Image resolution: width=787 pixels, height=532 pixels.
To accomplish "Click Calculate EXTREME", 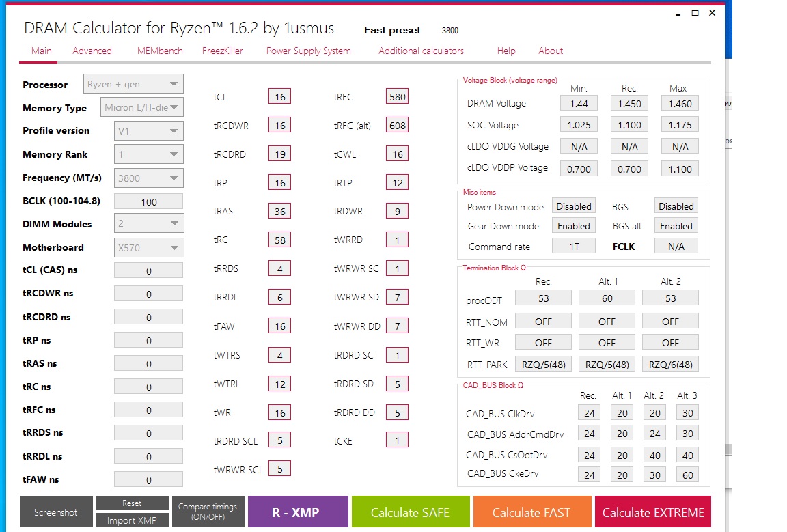I will pyautogui.click(x=653, y=512).
